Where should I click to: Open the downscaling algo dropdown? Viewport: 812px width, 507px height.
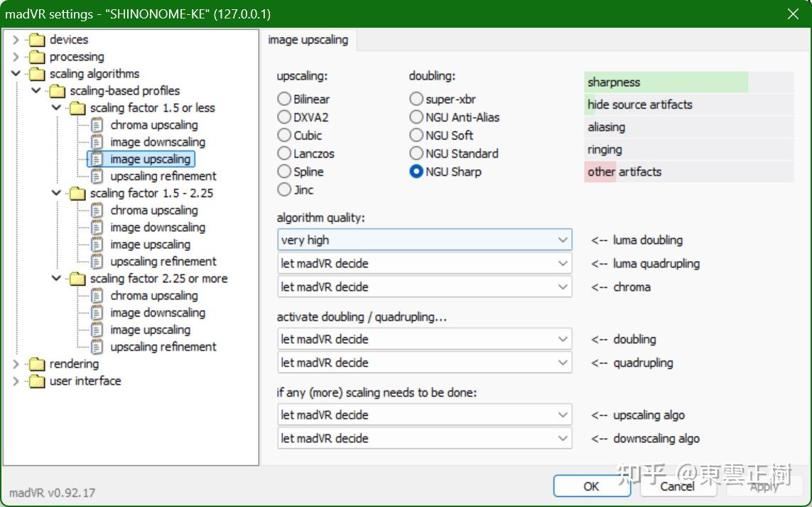425,438
